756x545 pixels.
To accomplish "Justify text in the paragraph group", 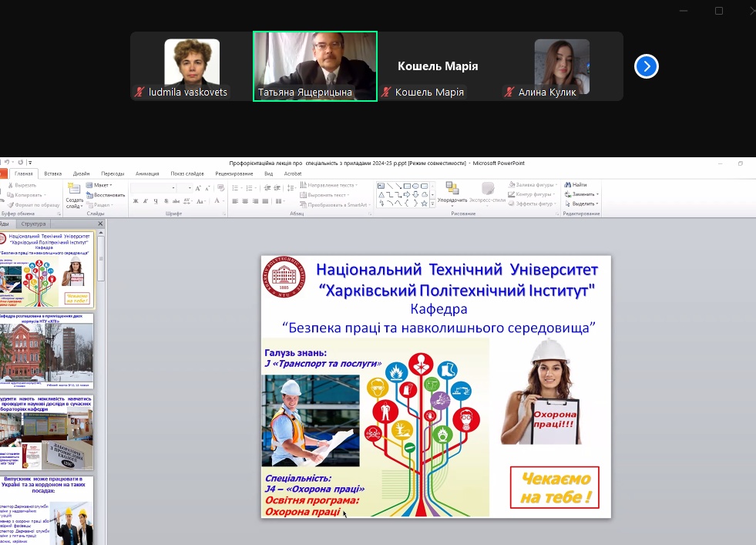I will 266,201.
